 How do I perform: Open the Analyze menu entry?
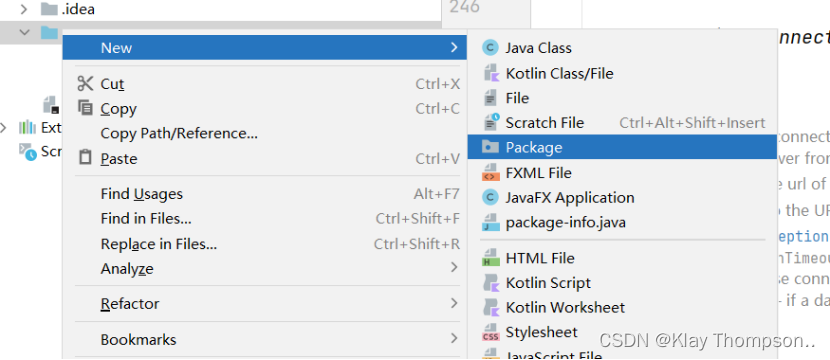(265, 268)
